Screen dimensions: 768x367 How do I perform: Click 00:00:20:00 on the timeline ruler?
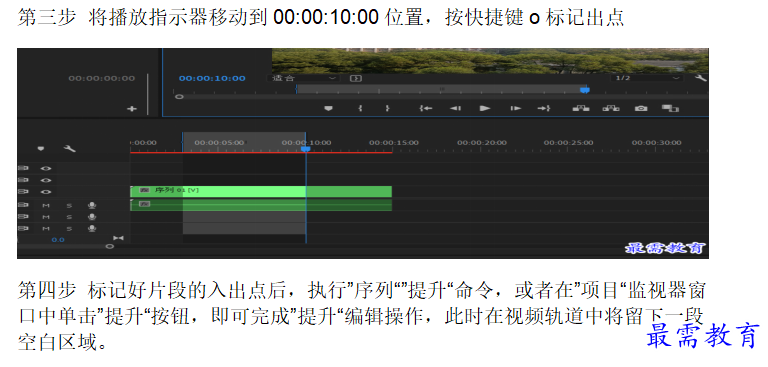pyautogui.click(x=482, y=143)
